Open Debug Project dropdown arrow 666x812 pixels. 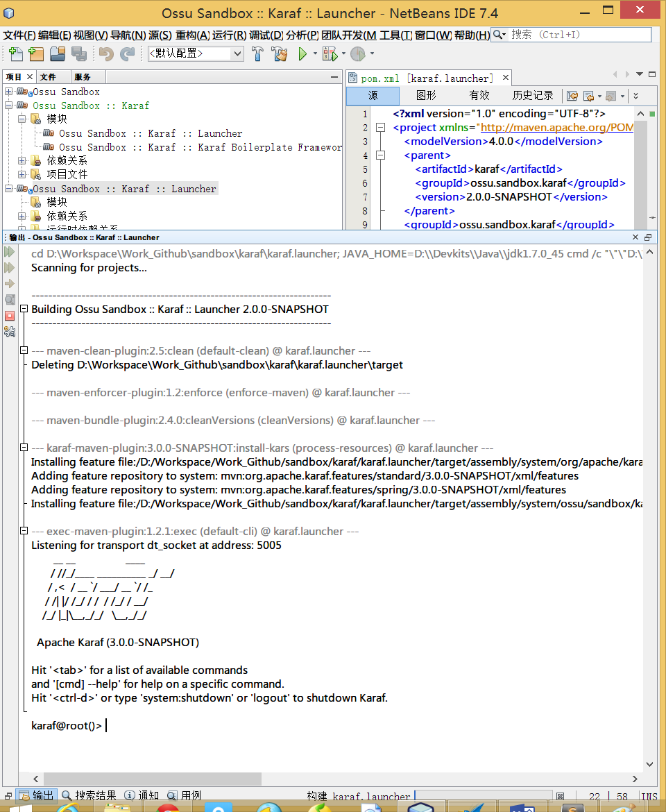point(343,53)
